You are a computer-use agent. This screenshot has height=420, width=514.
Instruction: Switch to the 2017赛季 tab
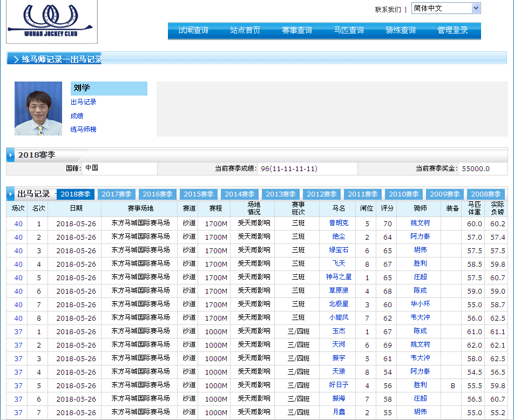pos(117,194)
